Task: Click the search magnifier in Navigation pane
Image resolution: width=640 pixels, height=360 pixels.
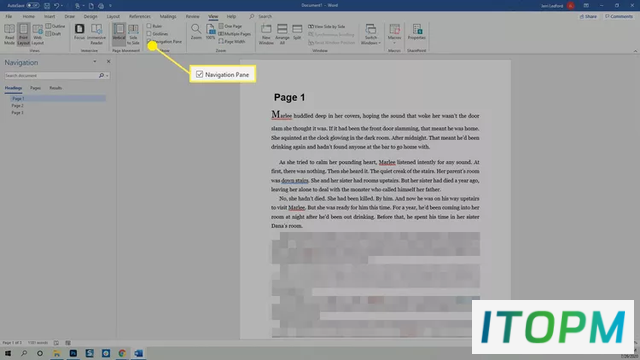Action: pos(101,76)
